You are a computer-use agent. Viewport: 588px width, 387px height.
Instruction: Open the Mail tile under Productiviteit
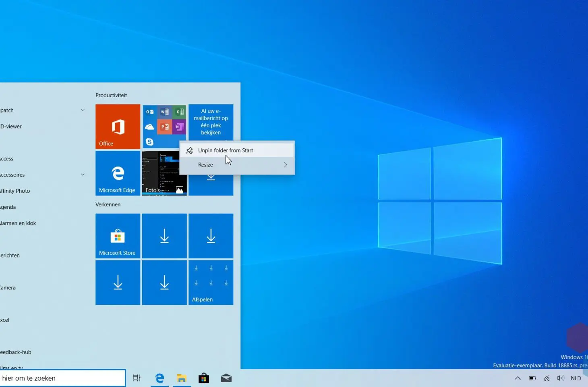[x=211, y=121]
